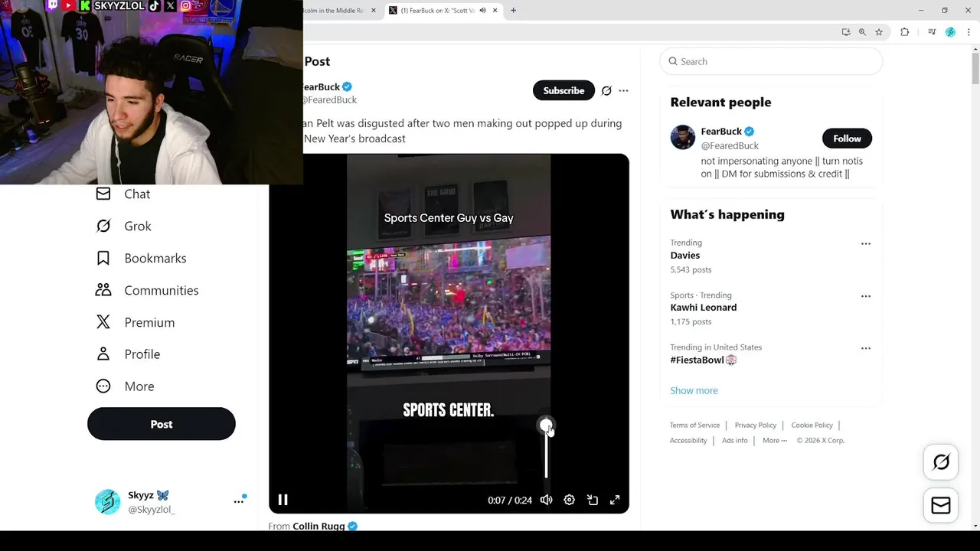The width and height of the screenshot is (980, 551).
Task: Open options for the Davies trend
Action: [866, 244]
